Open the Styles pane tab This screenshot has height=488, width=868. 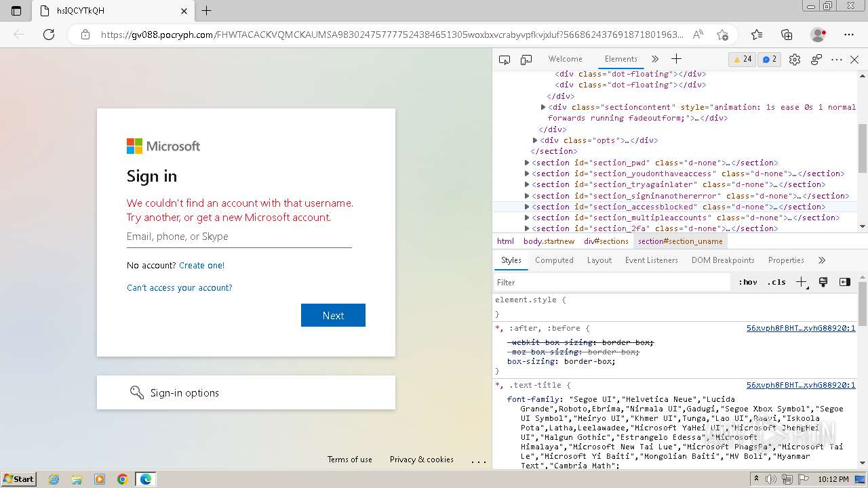(511, 260)
